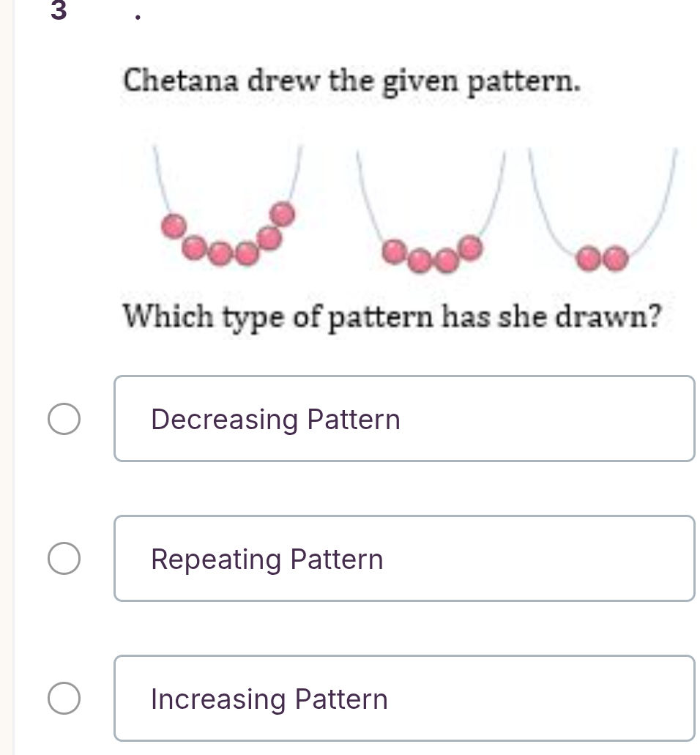Image resolution: width=700 pixels, height=755 pixels.
Task: Click the Increasing Pattern answer box
Action: 405,698
